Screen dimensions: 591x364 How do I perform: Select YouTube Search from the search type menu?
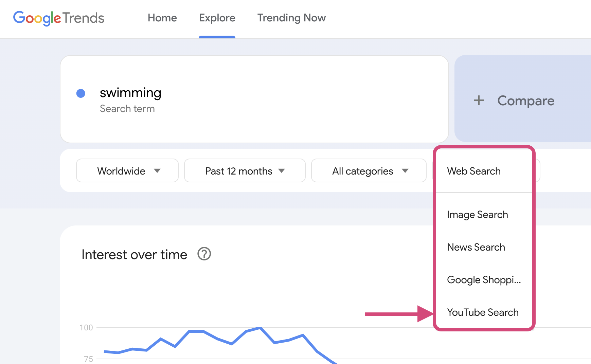pyautogui.click(x=483, y=312)
